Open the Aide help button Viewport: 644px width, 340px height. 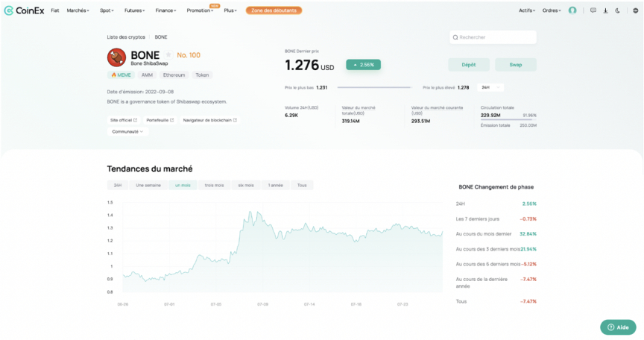[618, 327]
